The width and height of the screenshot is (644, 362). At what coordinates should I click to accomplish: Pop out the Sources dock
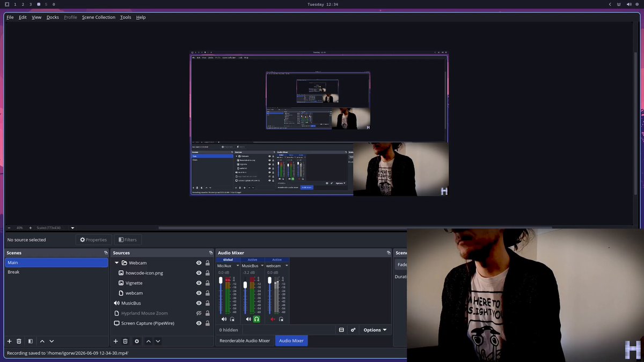[x=211, y=253]
